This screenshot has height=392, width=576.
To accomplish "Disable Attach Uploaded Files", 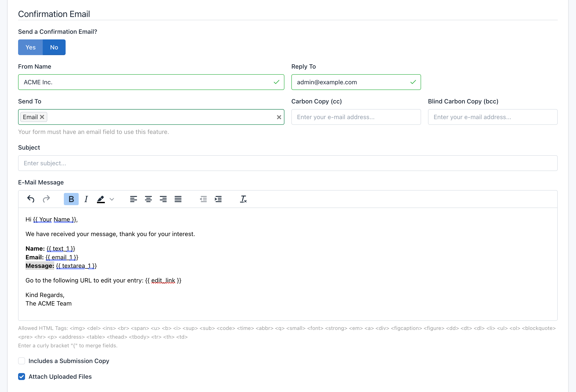I will click(22, 377).
